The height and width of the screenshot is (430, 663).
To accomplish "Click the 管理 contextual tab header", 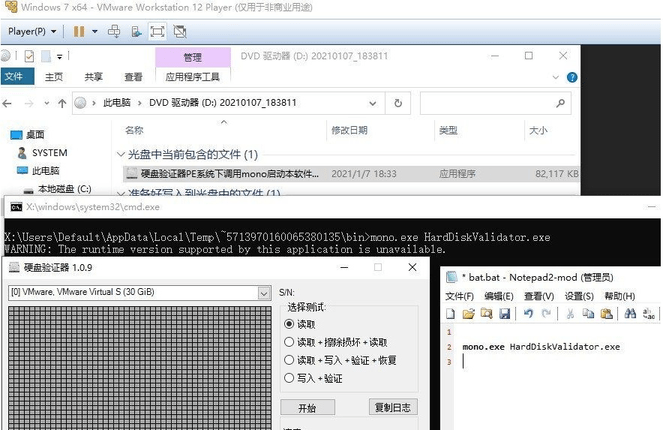I will (x=193, y=57).
